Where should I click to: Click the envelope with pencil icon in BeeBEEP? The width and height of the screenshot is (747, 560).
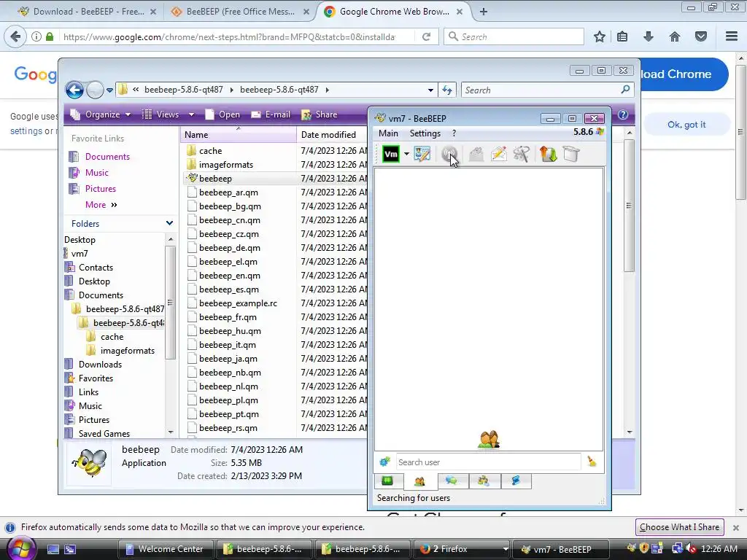(499, 154)
